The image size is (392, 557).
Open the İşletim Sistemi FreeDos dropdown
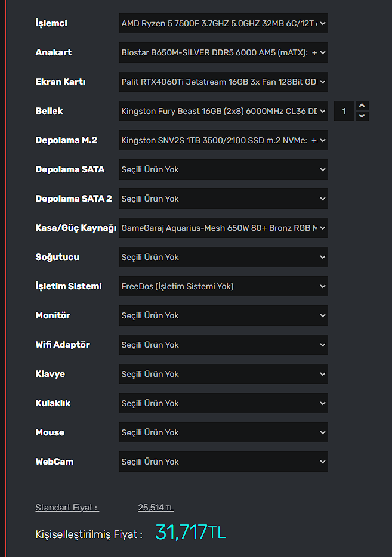pyautogui.click(x=223, y=286)
